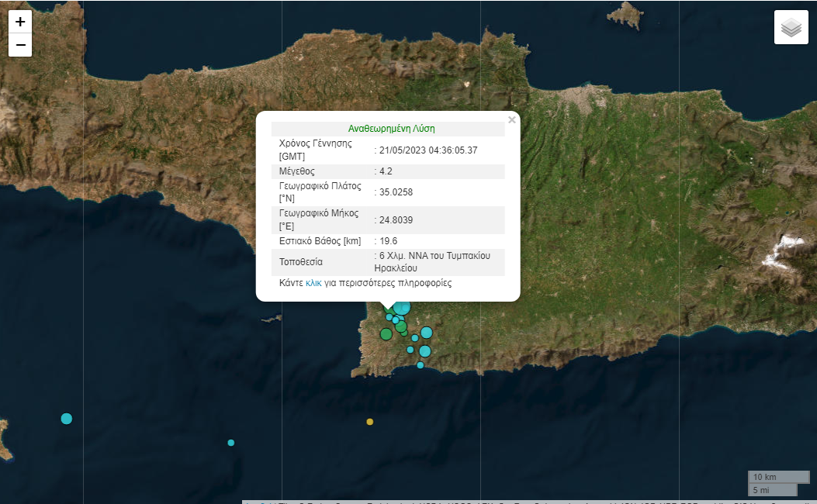Click the latitude value 35.0258
Viewport: 817px width, 504px height.
point(396,192)
